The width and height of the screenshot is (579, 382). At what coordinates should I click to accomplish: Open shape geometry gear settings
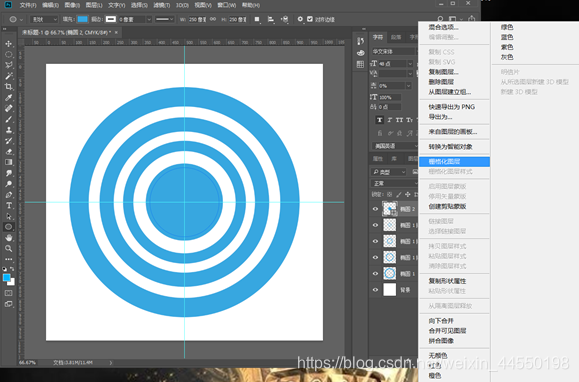point(300,19)
